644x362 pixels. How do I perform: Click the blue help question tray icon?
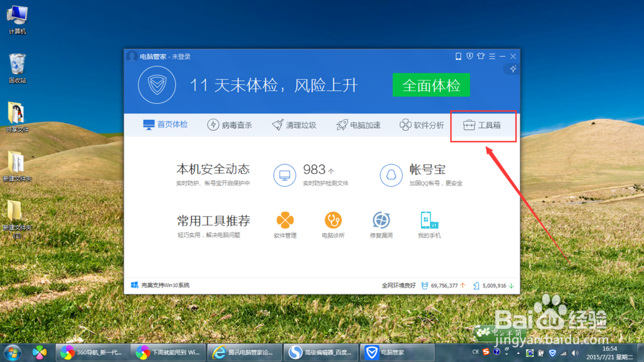[497, 352]
